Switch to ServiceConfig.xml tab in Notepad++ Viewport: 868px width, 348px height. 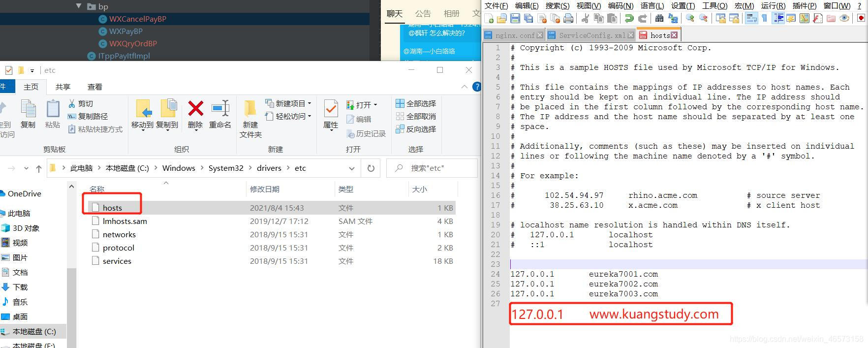pyautogui.click(x=590, y=35)
